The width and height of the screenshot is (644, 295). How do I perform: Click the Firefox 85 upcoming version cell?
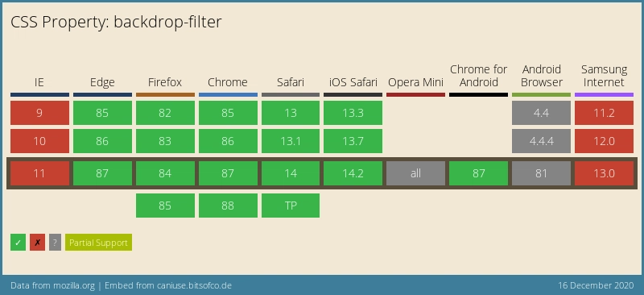click(165, 206)
